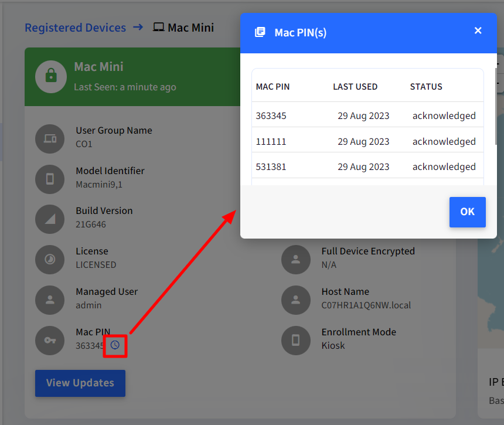
Task: Click the CO1 user group value
Action: (84, 144)
